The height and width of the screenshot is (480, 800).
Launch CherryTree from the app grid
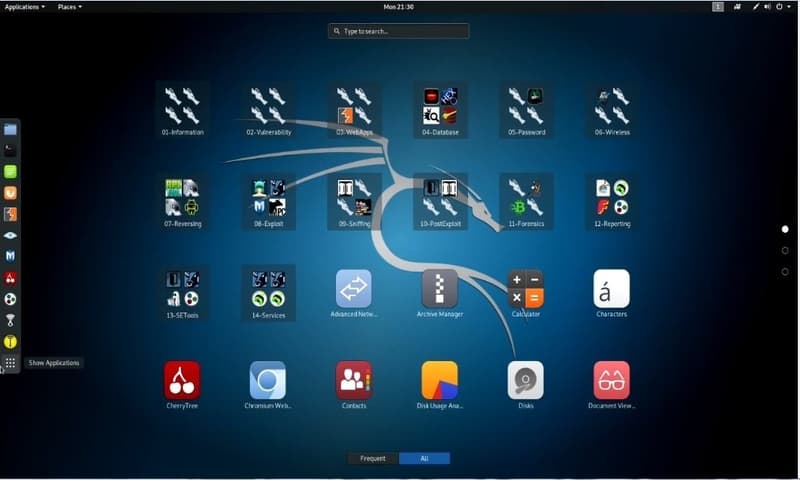pyautogui.click(x=182, y=385)
